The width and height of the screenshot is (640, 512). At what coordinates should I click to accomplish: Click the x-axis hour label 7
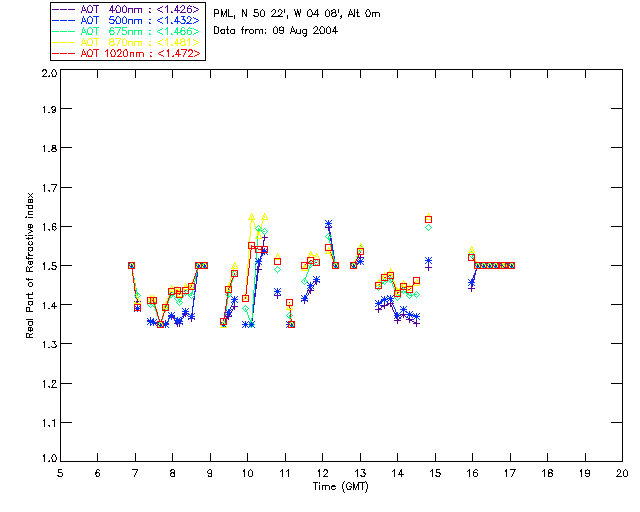(x=135, y=473)
